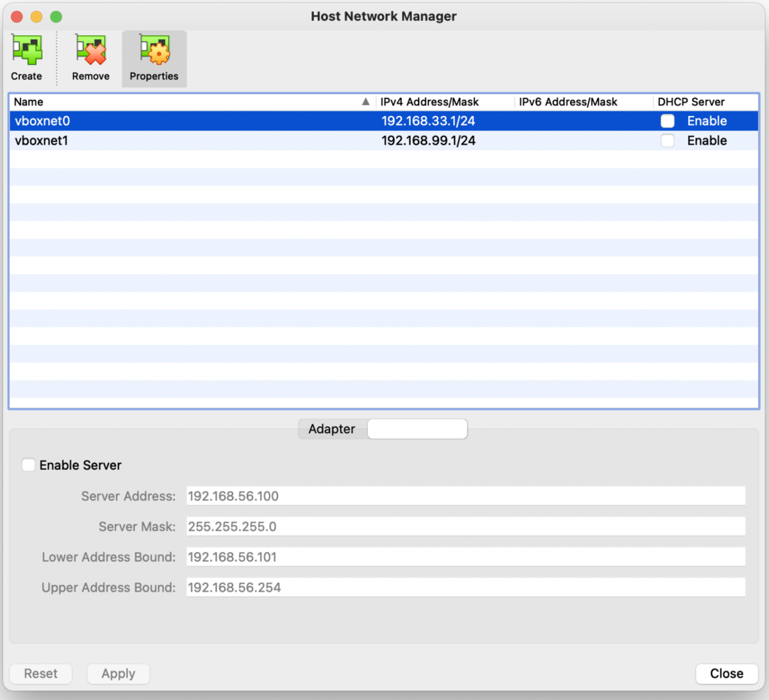Click the 192.168.33.1/24 address cell
The height and width of the screenshot is (700, 769).
tap(429, 121)
